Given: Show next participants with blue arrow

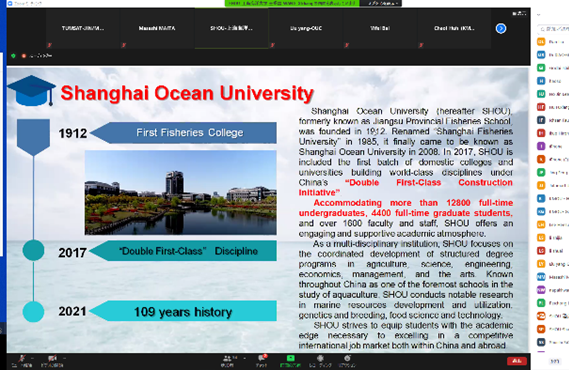Looking at the screenshot, I should click(501, 28).
